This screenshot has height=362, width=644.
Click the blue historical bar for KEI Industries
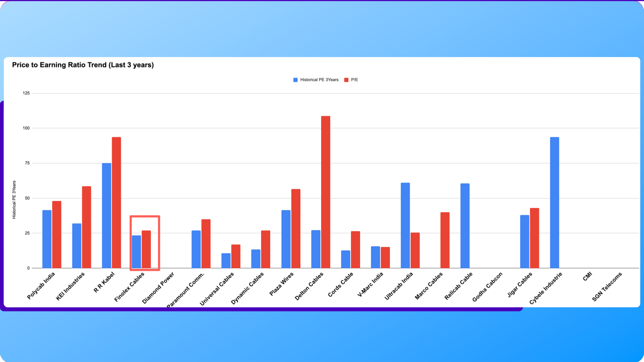click(x=77, y=246)
